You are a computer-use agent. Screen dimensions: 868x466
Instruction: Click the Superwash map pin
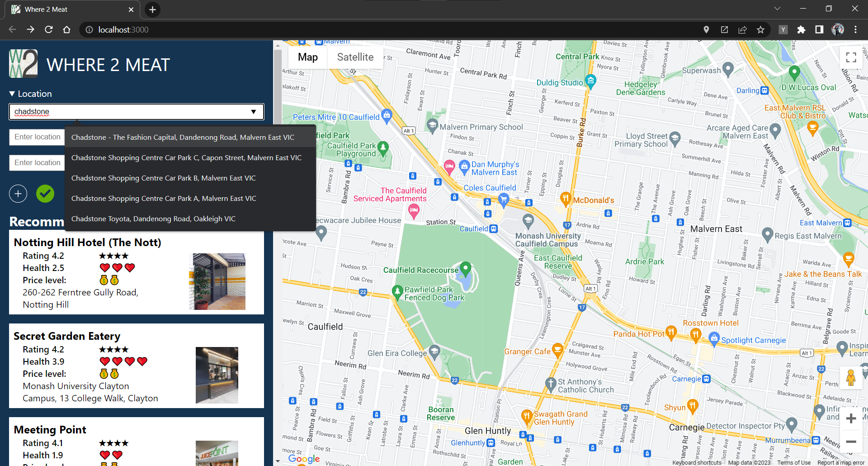728,69
